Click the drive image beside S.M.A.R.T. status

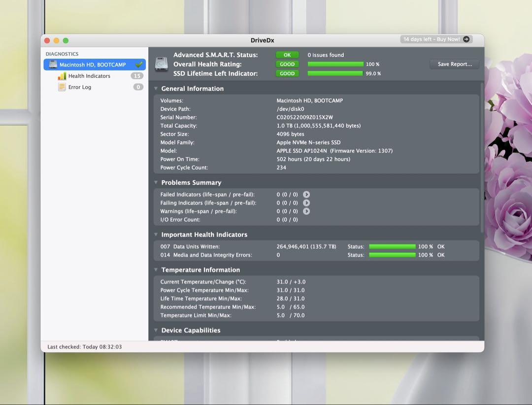point(161,64)
